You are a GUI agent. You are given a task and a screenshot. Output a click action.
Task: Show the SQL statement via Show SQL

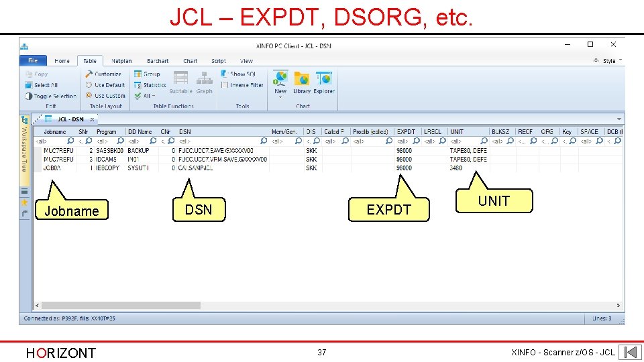(x=238, y=74)
